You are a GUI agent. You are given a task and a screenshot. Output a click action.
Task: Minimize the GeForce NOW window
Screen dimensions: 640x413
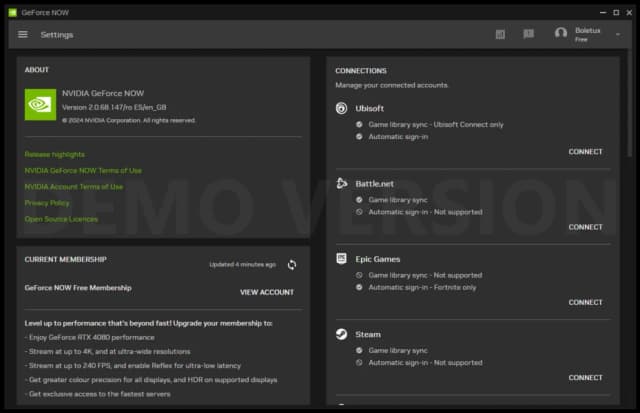(x=603, y=13)
